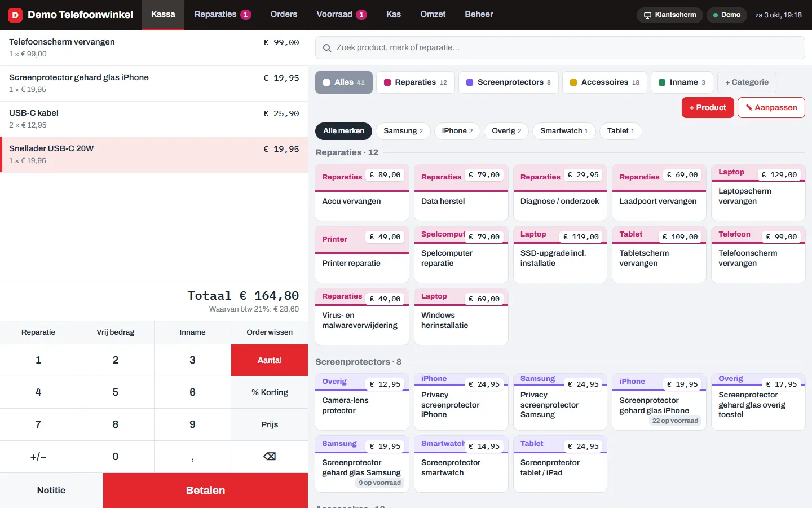Click the Vrij bedrag button
Screen dimensions: 812x508
click(x=116, y=332)
